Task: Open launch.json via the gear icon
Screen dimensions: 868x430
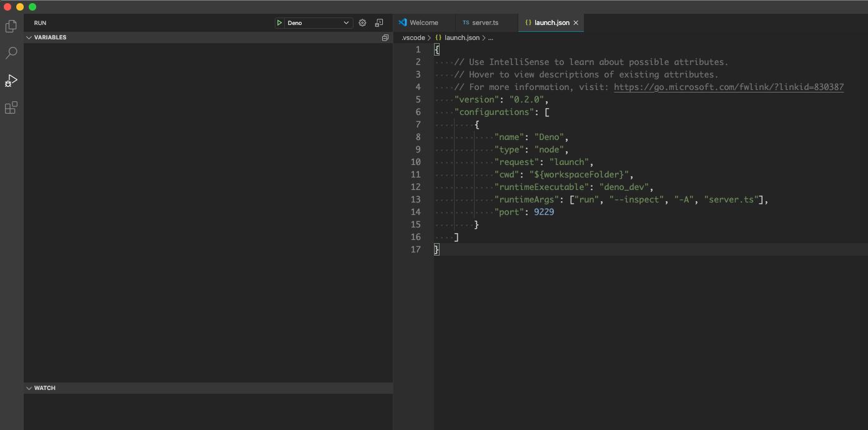Action: 362,22
